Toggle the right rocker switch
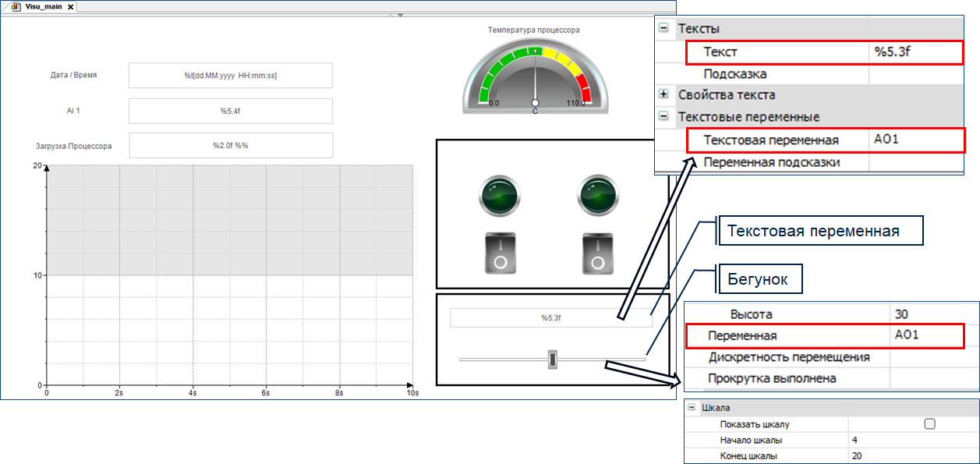 coord(597,253)
